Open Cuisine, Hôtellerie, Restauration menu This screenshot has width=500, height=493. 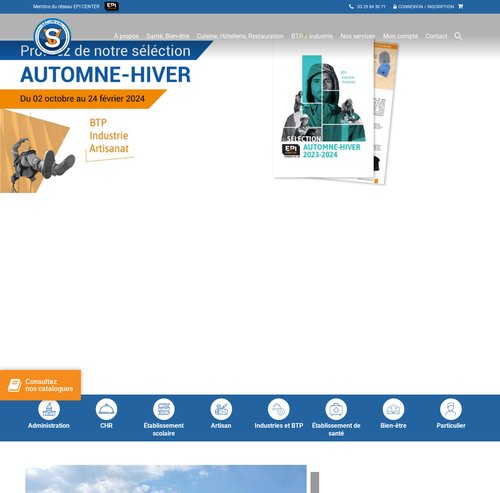[x=240, y=36]
